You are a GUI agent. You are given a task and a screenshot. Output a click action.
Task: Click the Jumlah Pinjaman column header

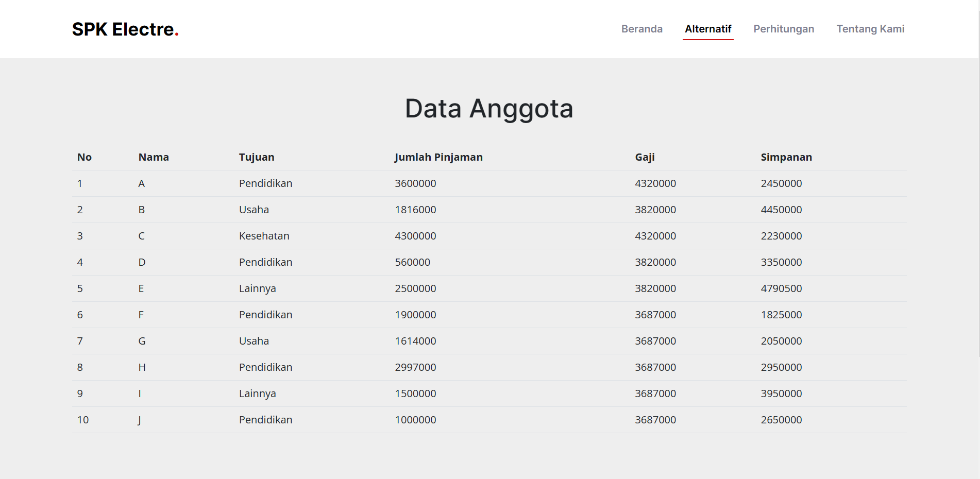pyautogui.click(x=438, y=157)
